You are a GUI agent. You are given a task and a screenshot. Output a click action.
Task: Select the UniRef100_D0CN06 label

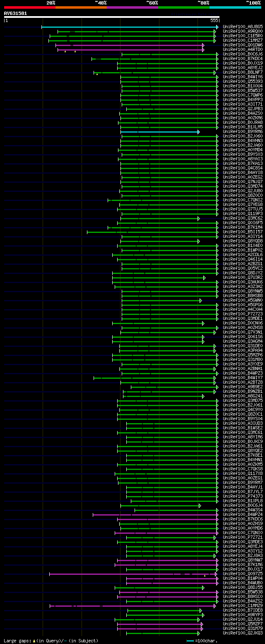pyautogui.click(x=243, y=323)
